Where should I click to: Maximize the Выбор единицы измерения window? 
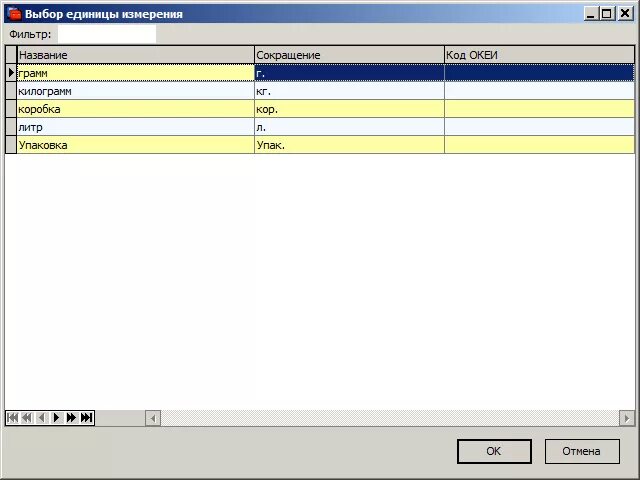pos(607,14)
